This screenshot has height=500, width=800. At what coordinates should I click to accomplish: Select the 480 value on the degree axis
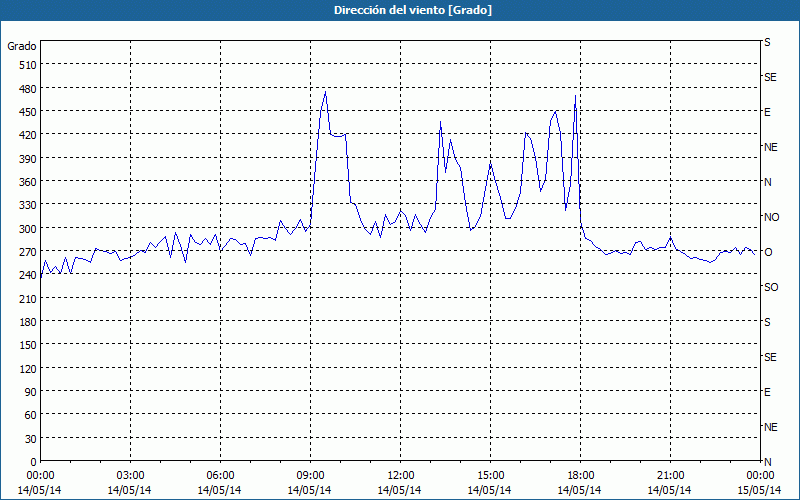coord(28,88)
